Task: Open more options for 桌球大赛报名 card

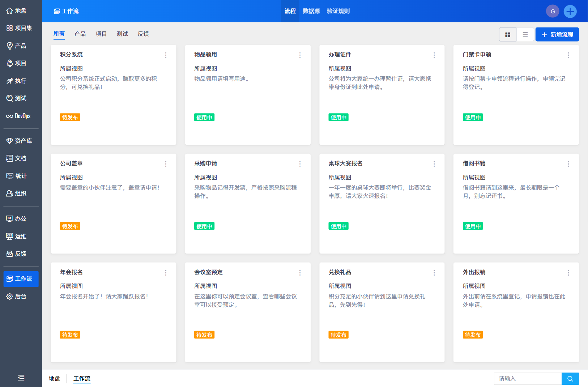Action: (434, 164)
